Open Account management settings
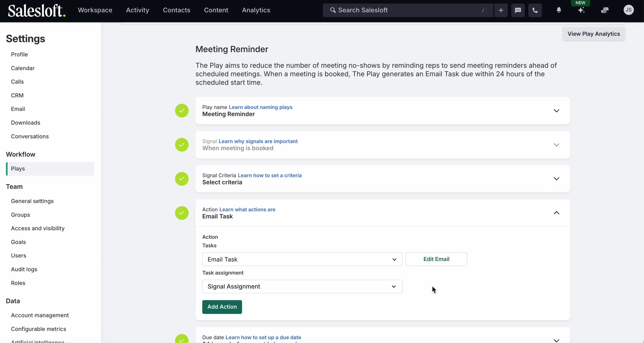Viewport: 644px width, 343px height. pos(40,315)
